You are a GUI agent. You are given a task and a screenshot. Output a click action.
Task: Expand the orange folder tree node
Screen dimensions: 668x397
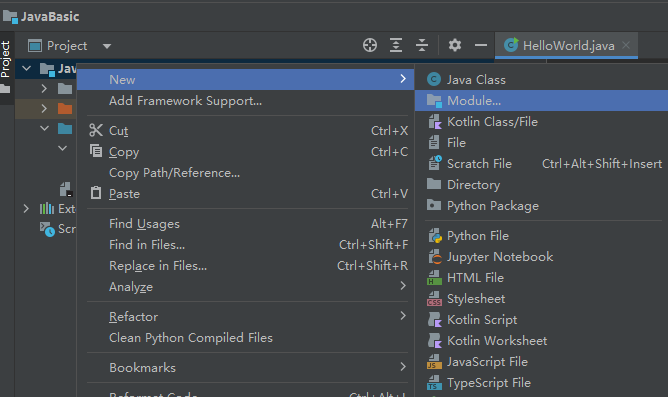44,108
